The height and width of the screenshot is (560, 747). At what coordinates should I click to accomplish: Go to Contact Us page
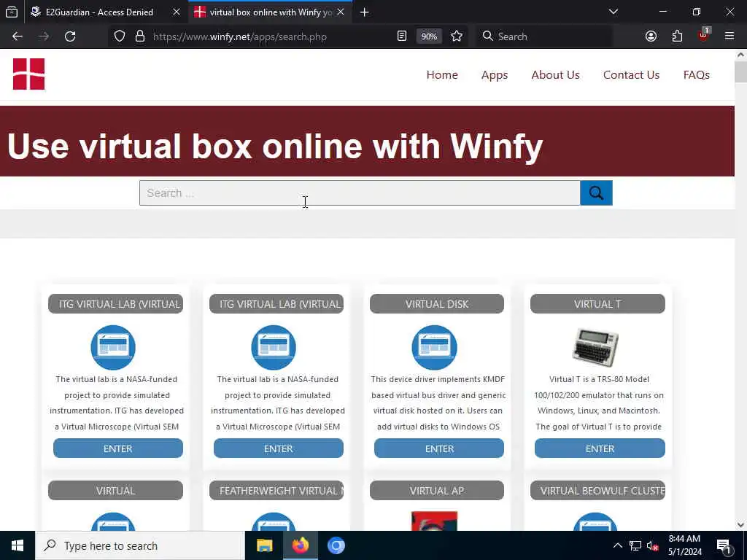point(631,75)
